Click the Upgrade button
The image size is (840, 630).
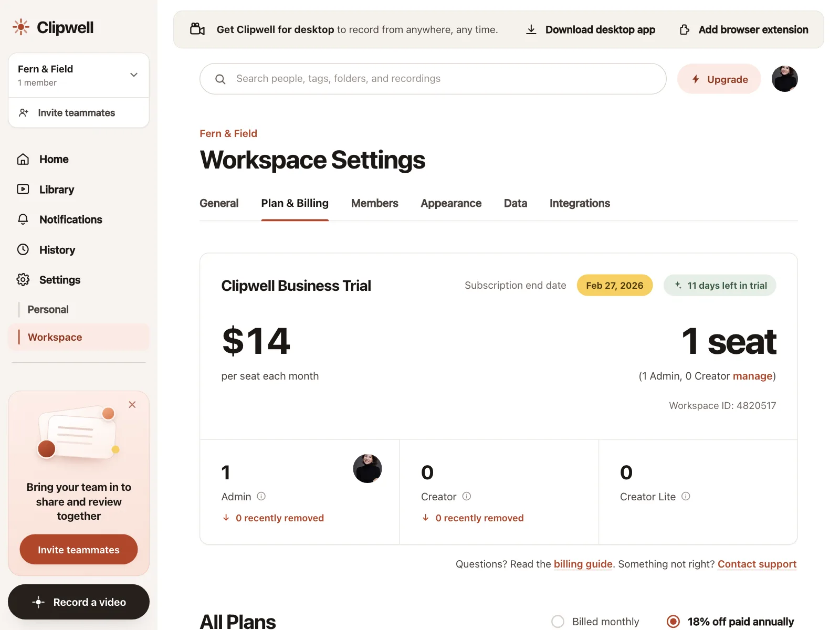(x=719, y=79)
